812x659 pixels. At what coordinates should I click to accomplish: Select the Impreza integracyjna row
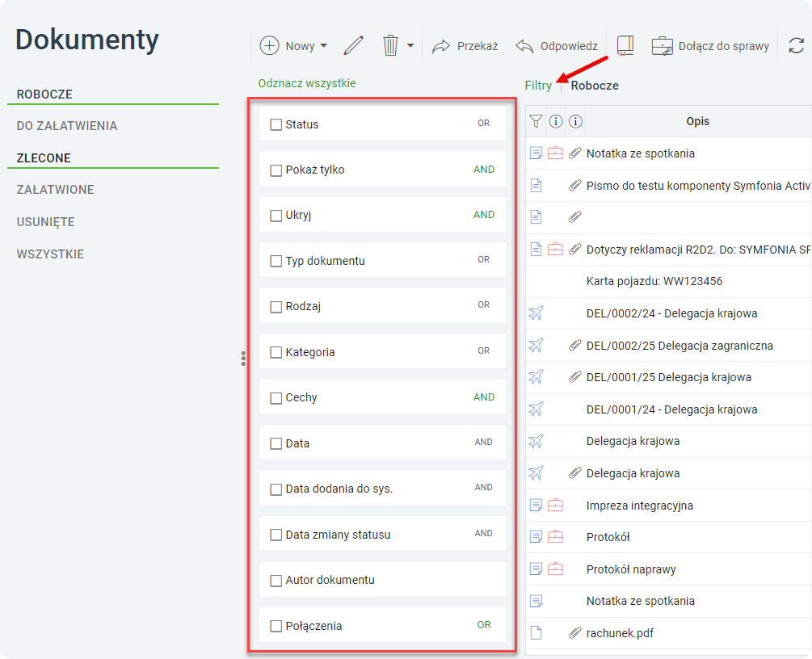pyautogui.click(x=668, y=506)
